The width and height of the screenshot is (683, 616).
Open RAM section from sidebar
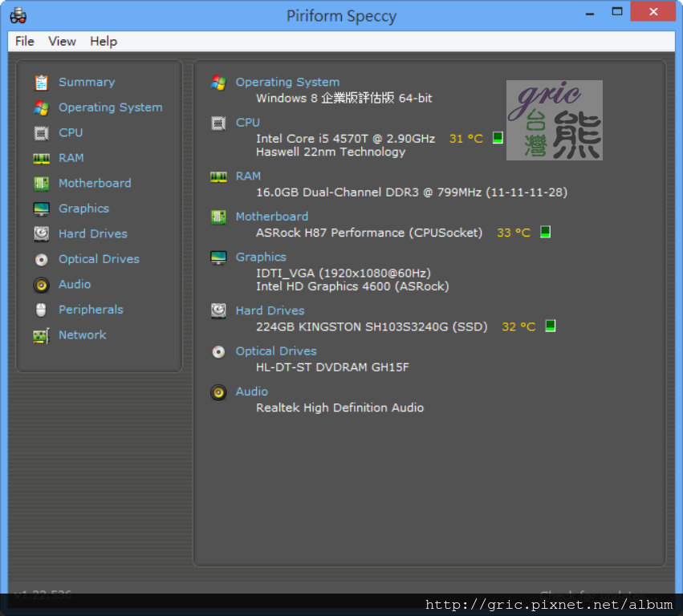tap(71, 158)
